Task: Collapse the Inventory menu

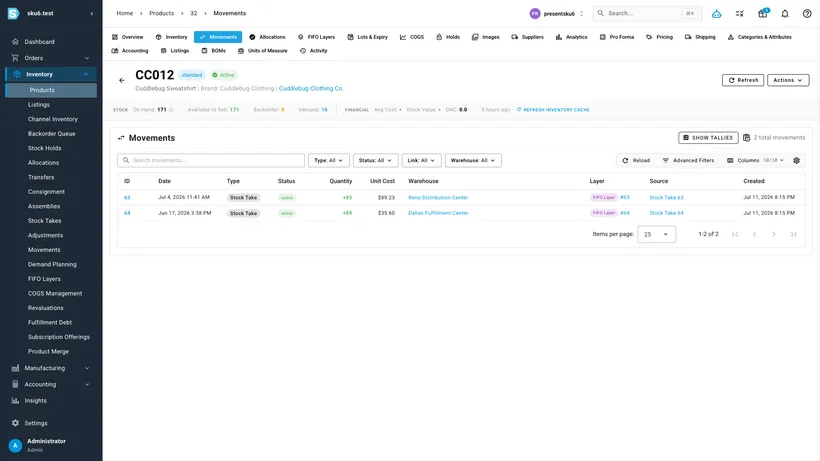Action: [x=51, y=74]
